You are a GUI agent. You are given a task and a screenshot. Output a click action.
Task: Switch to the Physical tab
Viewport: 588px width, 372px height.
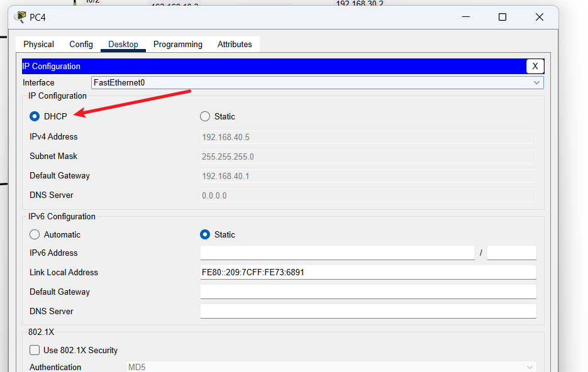(x=38, y=44)
